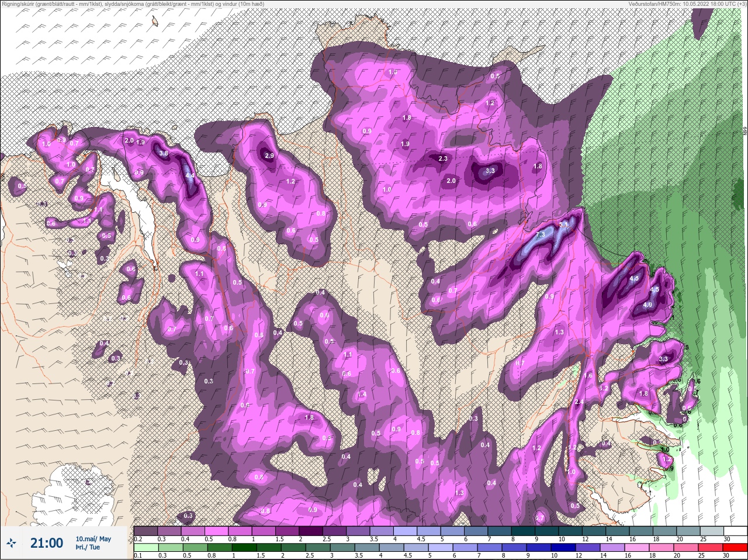This screenshot has height=560, width=748.
Task: Click the legend label '25' in upper row
Action: (x=703, y=539)
